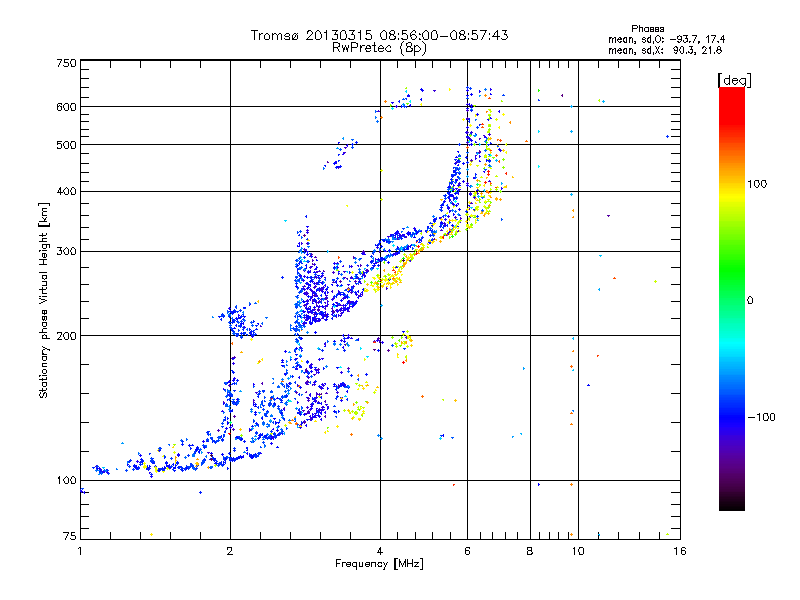The image size is (800, 600).
Task: Click the x-axis tick label '6'
Action: pyautogui.click(x=467, y=551)
